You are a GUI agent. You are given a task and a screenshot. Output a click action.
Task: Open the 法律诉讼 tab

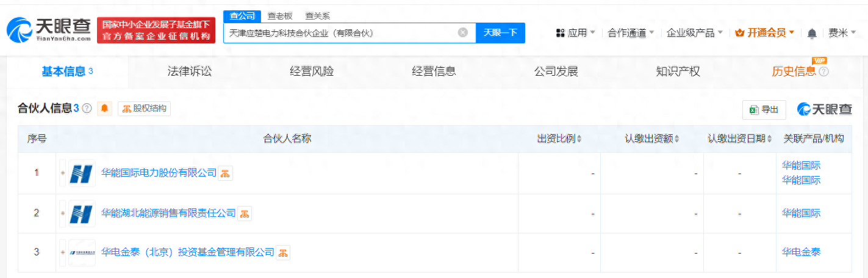point(190,71)
